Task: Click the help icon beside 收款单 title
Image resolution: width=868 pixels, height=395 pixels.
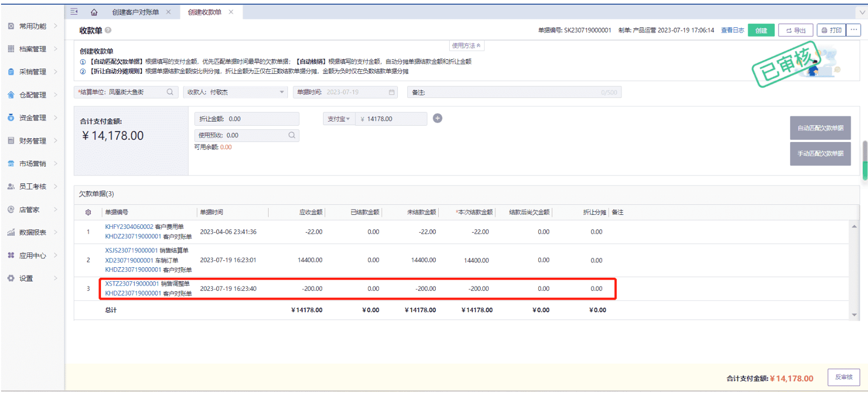Action: point(108,30)
